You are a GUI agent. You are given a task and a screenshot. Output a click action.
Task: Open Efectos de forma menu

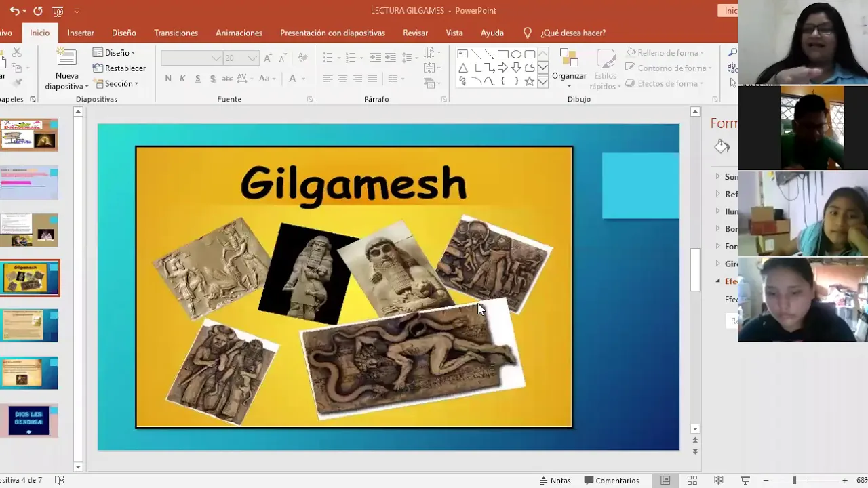pyautogui.click(x=665, y=83)
